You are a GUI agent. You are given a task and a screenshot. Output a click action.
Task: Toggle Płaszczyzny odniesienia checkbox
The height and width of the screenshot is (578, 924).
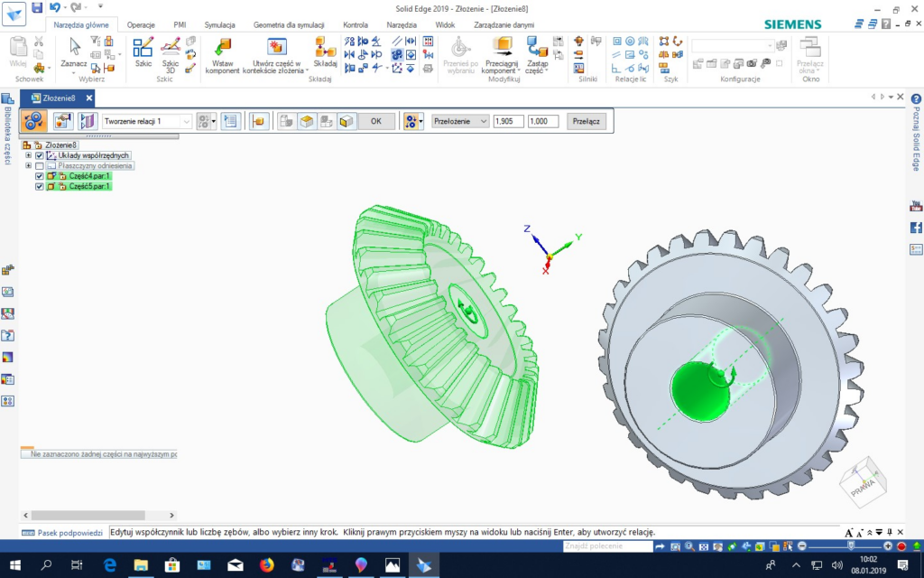pyautogui.click(x=40, y=166)
